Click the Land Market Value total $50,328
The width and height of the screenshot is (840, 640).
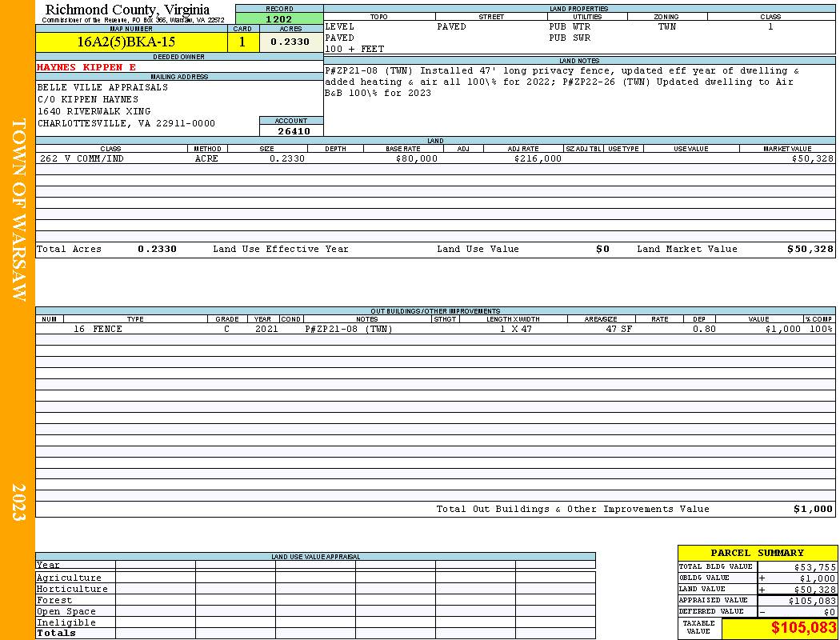[x=810, y=249]
